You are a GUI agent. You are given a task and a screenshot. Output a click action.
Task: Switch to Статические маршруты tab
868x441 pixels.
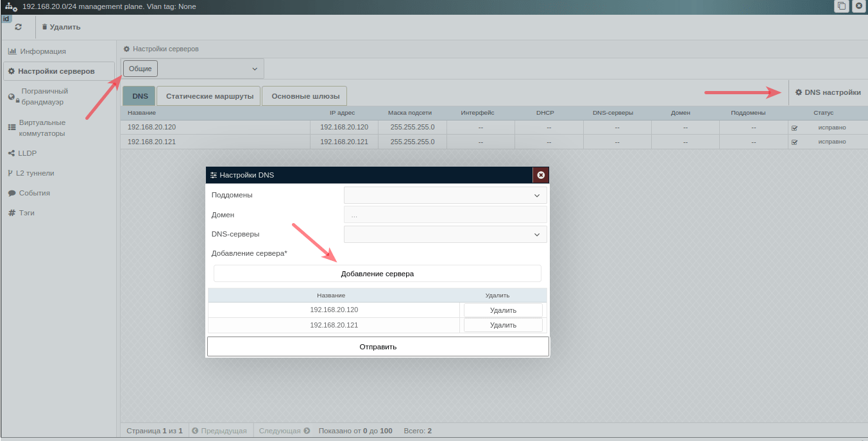tap(209, 96)
